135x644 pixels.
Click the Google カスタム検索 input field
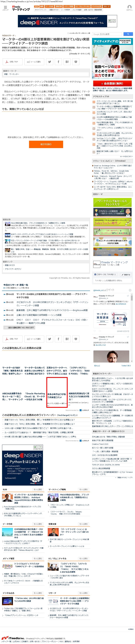pos(107,34)
